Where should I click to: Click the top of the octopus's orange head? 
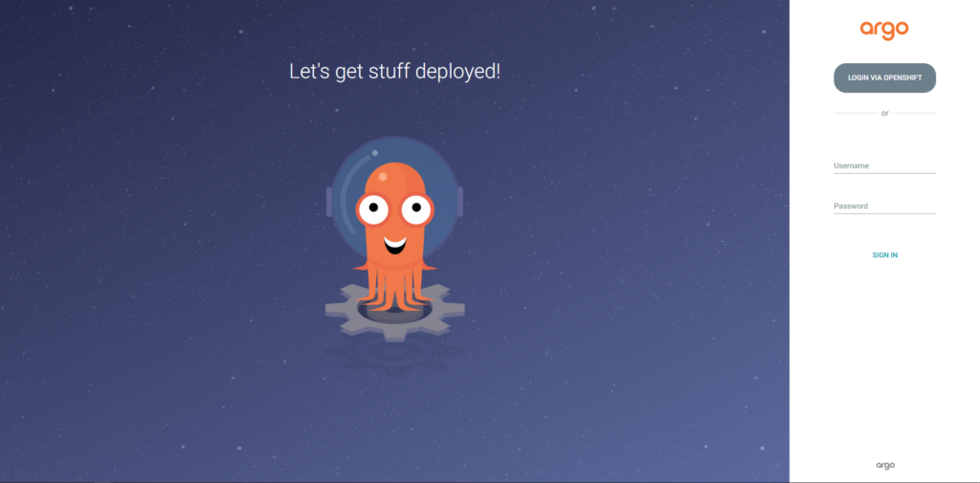pos(394,172)
